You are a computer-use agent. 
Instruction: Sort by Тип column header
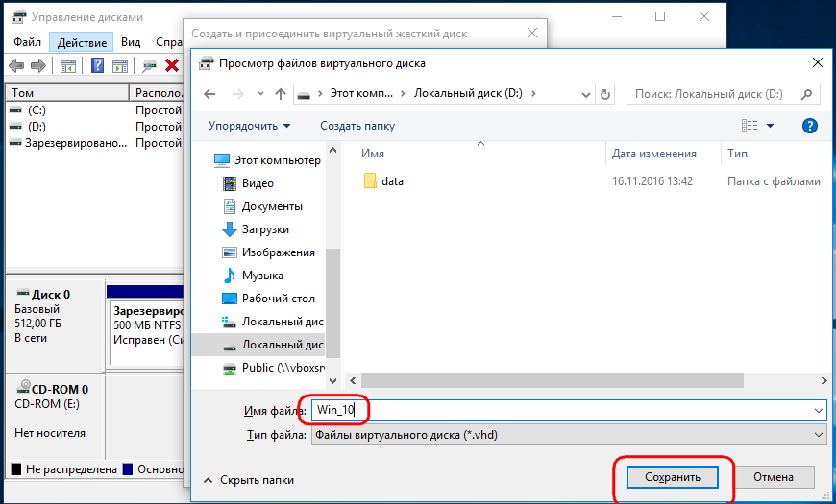point(737,154)
